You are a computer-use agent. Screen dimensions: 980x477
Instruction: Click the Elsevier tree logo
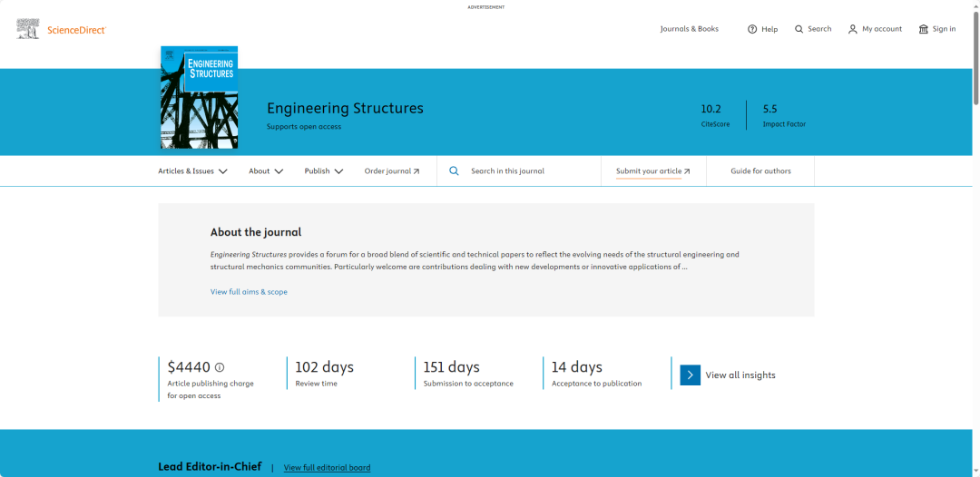point(27,29)
